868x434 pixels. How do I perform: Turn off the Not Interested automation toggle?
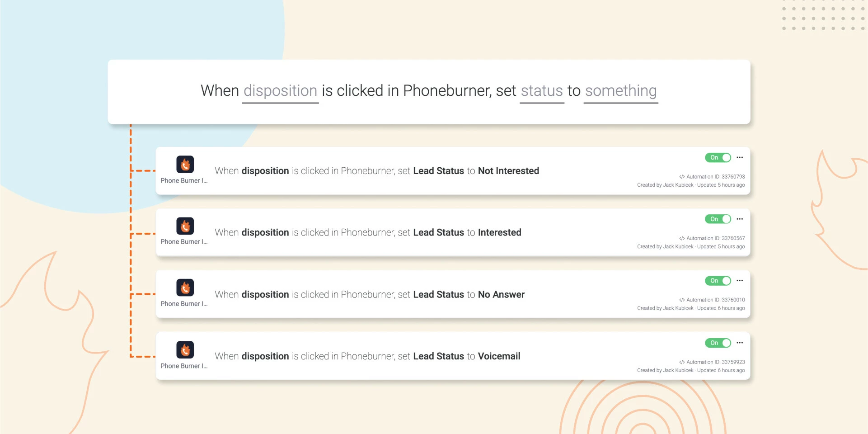click(x=718, y=157)
